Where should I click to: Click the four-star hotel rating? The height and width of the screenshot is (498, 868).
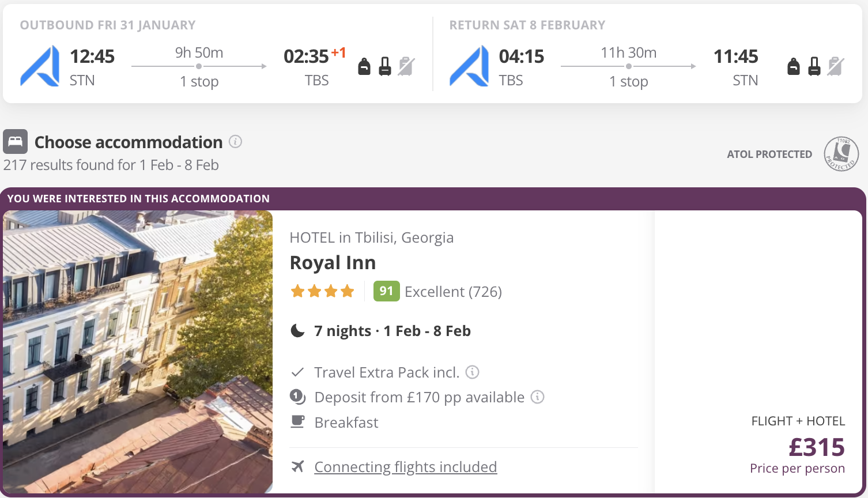point(323,291)
